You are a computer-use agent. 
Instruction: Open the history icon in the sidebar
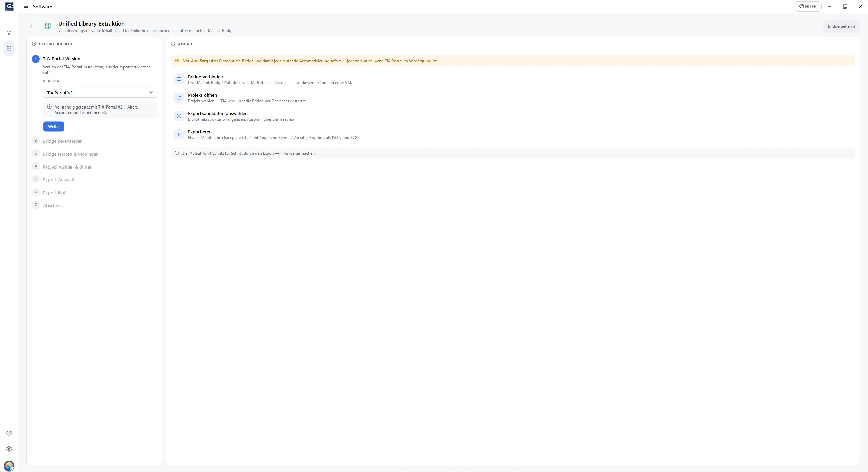coord(9,433)
